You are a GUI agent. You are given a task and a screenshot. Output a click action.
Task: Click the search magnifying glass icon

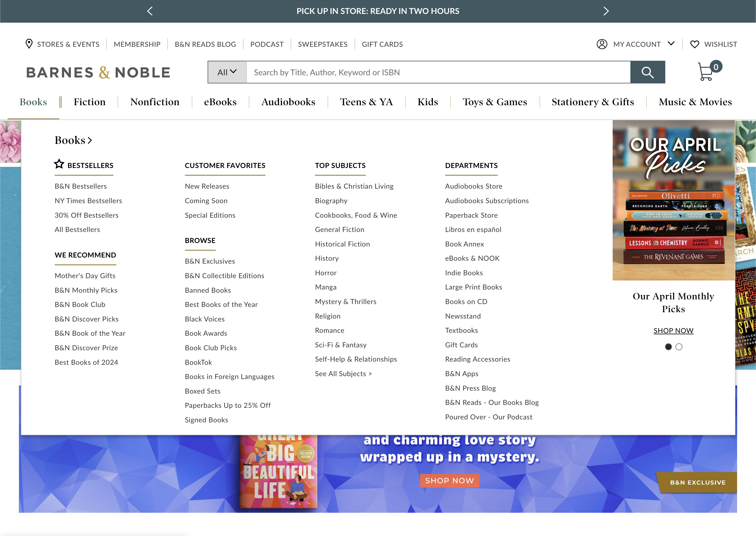pos(647,72)
